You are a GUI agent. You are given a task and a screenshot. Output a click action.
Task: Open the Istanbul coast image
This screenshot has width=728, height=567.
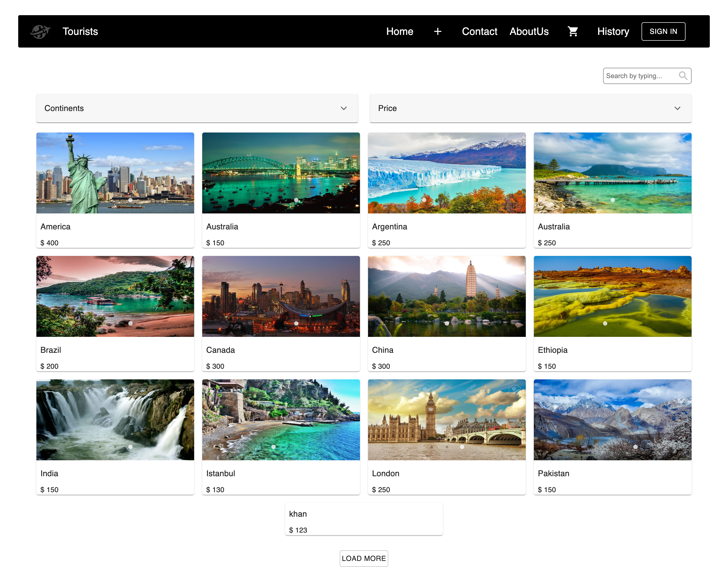[281, 420]
